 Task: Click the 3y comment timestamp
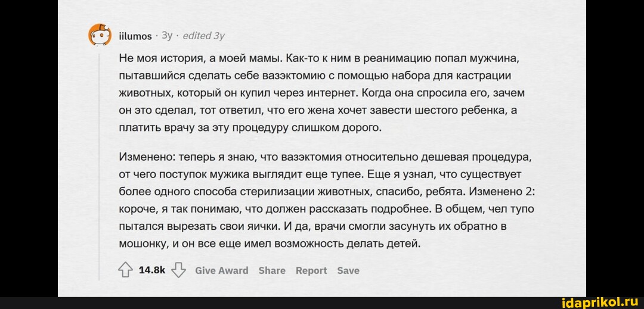click(167, 36)
